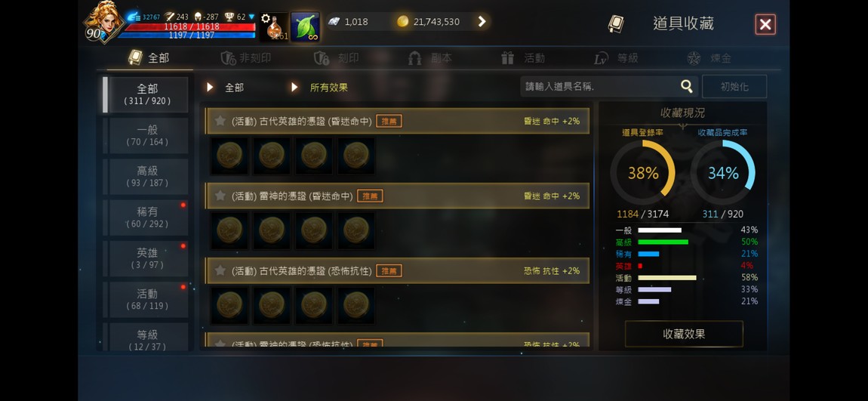Click the 初始化 reset button
The width and height of the screenshot is (868, 401).
(x=734, y=87)
